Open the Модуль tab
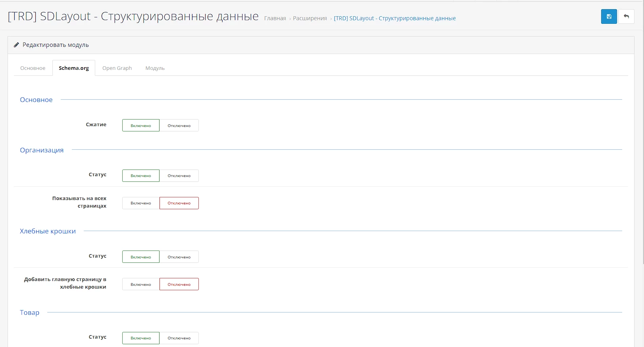 coord(155,68)
